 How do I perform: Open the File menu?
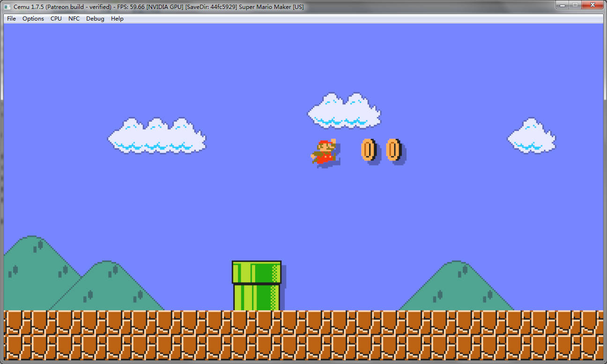click(11, 19)
